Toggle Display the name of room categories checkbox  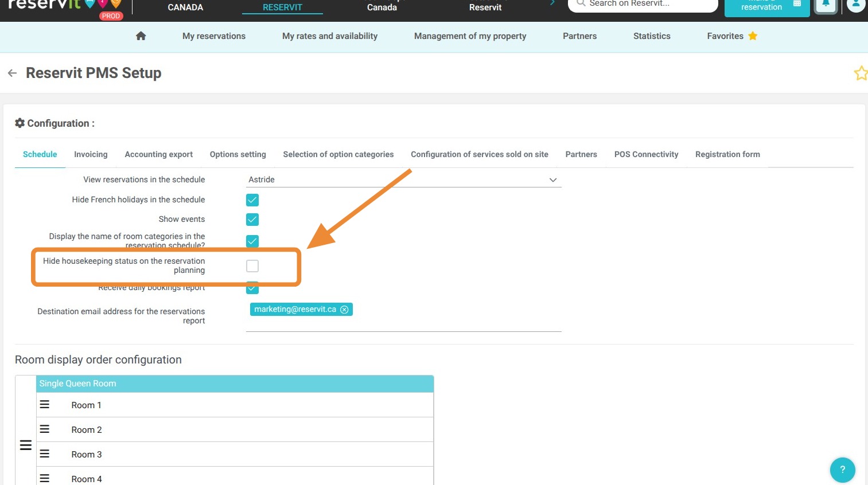tap(252, 241)
